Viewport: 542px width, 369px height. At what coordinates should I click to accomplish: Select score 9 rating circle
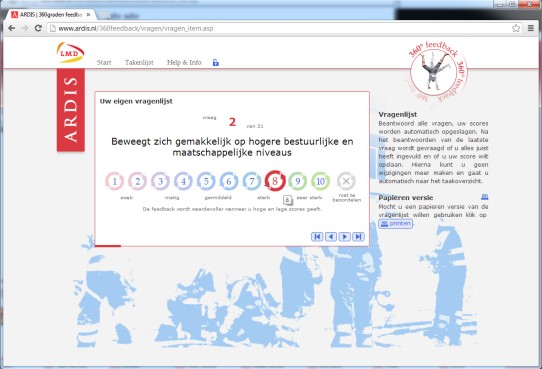pyautogui.click(x=298, y=181)
